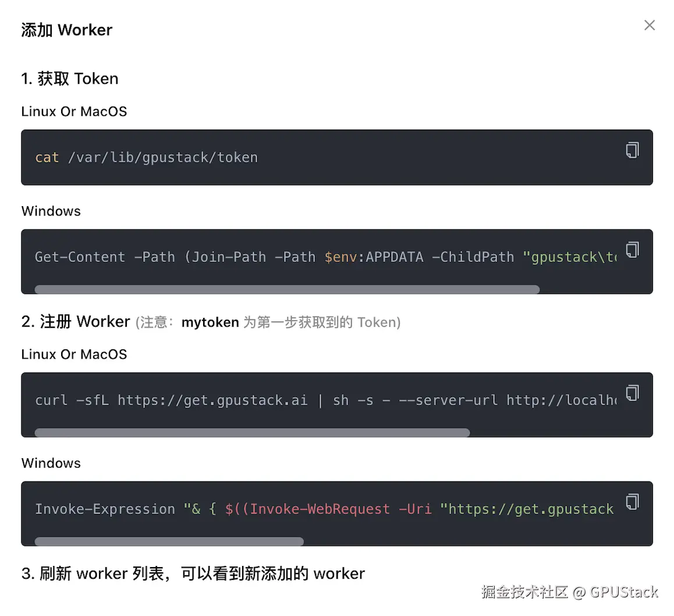Viewport: 674px width, 616px height.
Task: Click the curl command code block
Action: [x=291, y=400]
